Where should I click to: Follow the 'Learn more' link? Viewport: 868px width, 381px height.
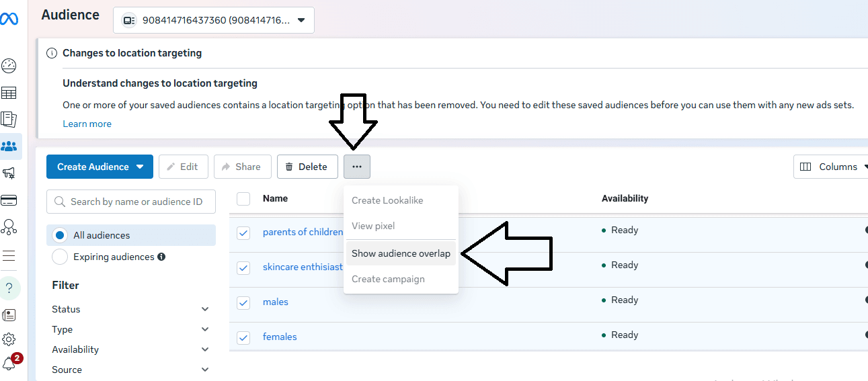tap(87, 124)
